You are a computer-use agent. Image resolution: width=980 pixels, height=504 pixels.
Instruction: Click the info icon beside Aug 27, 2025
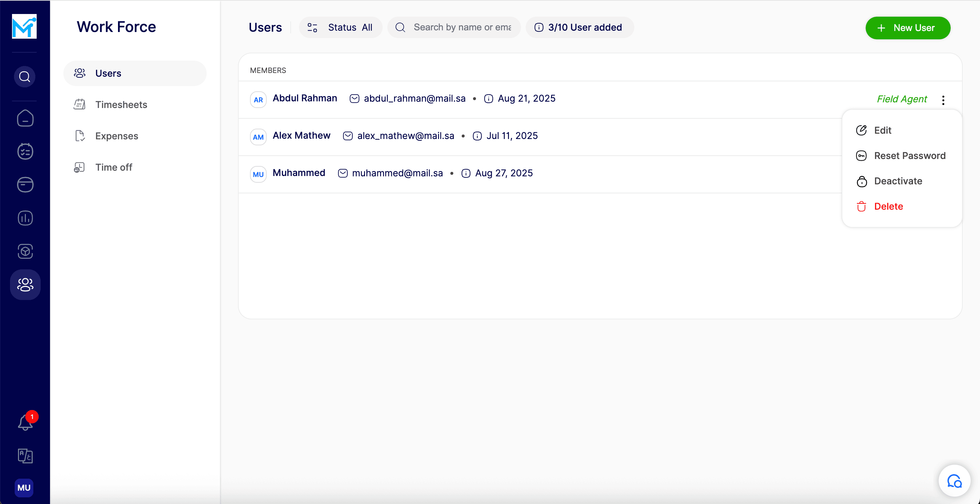(466, 173)
